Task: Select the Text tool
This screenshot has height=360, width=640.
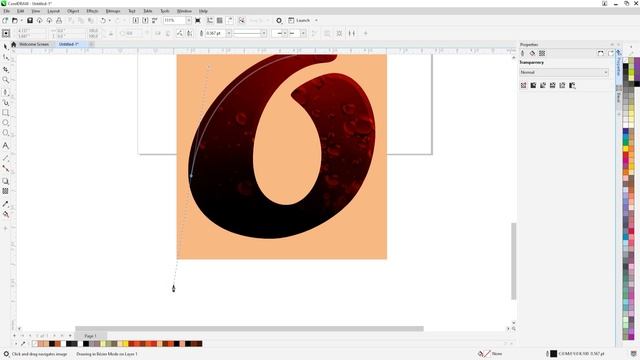Action: point(6,146)
